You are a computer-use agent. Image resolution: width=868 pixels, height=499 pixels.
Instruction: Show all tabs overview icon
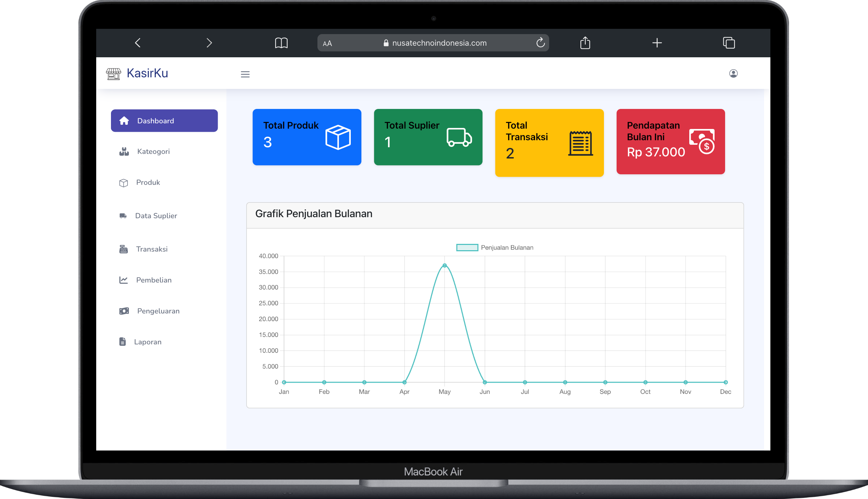[729, 43]
